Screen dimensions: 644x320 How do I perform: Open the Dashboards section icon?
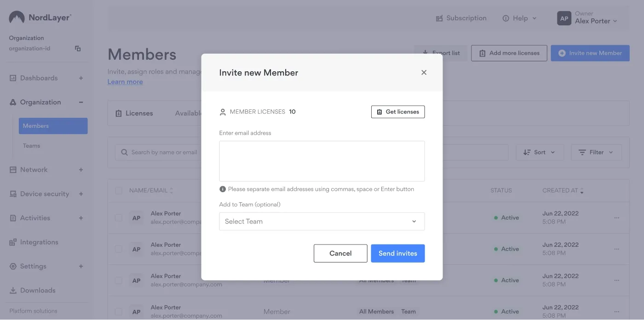[x=13, y=78]
